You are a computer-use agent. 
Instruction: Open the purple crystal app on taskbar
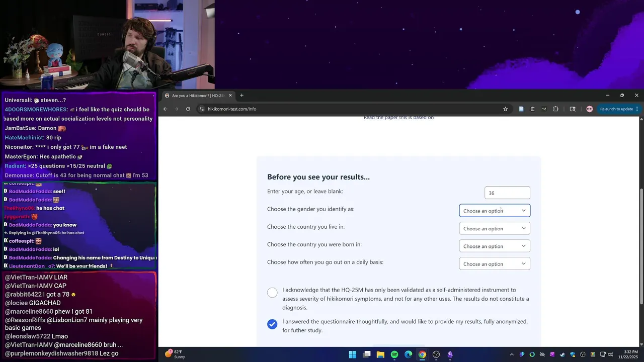coord(450,354)
